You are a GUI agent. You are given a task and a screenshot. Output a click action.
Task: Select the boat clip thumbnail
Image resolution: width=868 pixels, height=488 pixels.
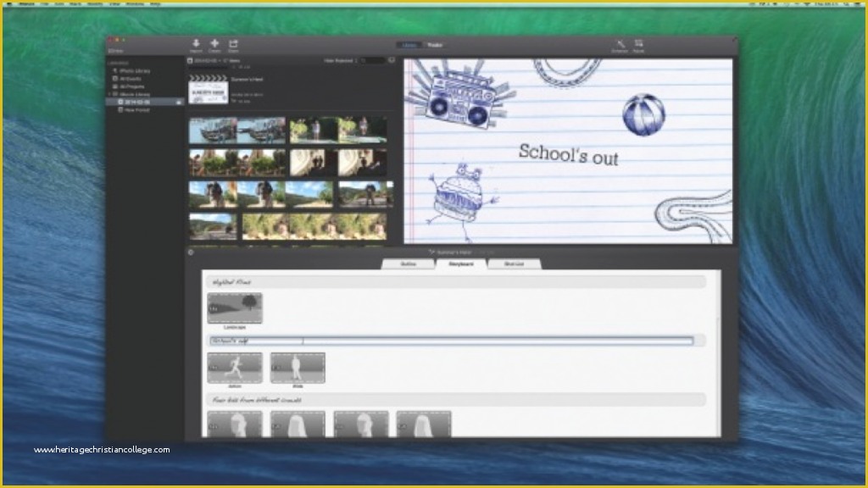click(237, 130)
